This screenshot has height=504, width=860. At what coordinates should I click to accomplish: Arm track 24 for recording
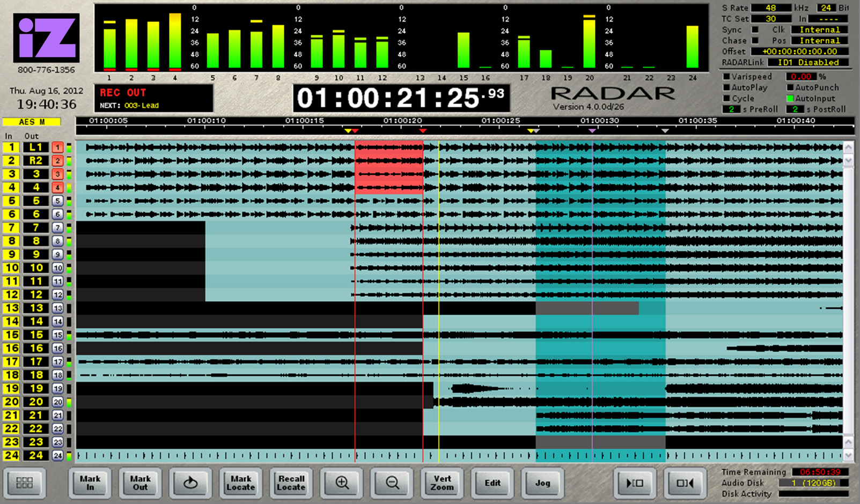57,456
